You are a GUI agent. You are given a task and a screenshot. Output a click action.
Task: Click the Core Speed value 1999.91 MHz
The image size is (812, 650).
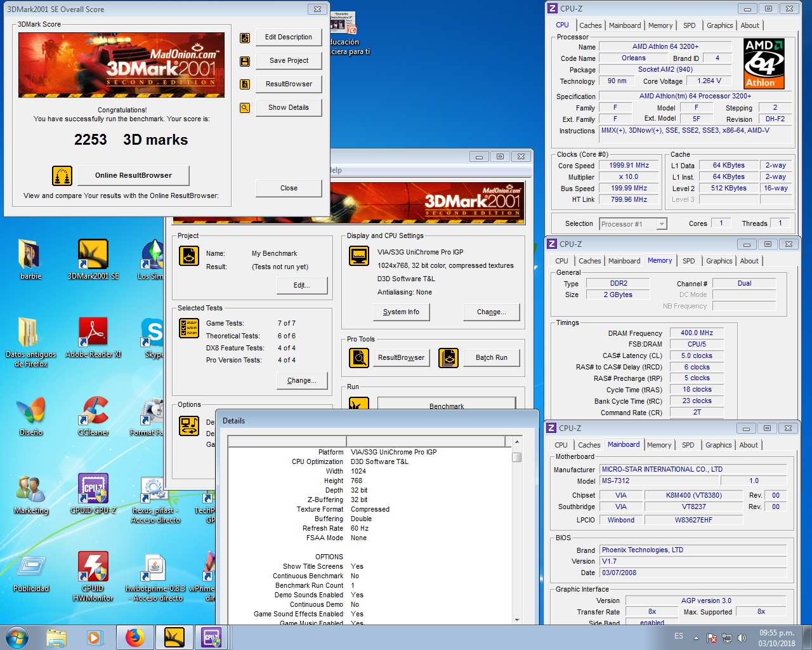point(629,166)
